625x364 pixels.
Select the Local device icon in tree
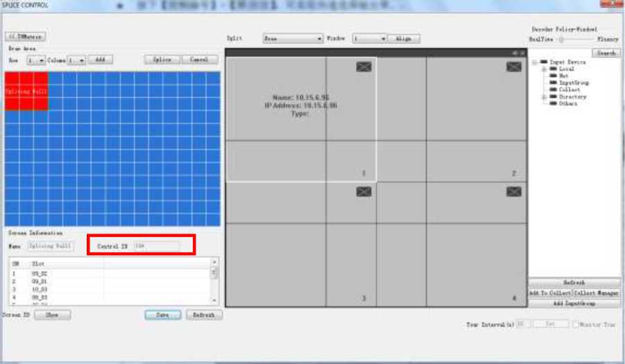point(554,69)
